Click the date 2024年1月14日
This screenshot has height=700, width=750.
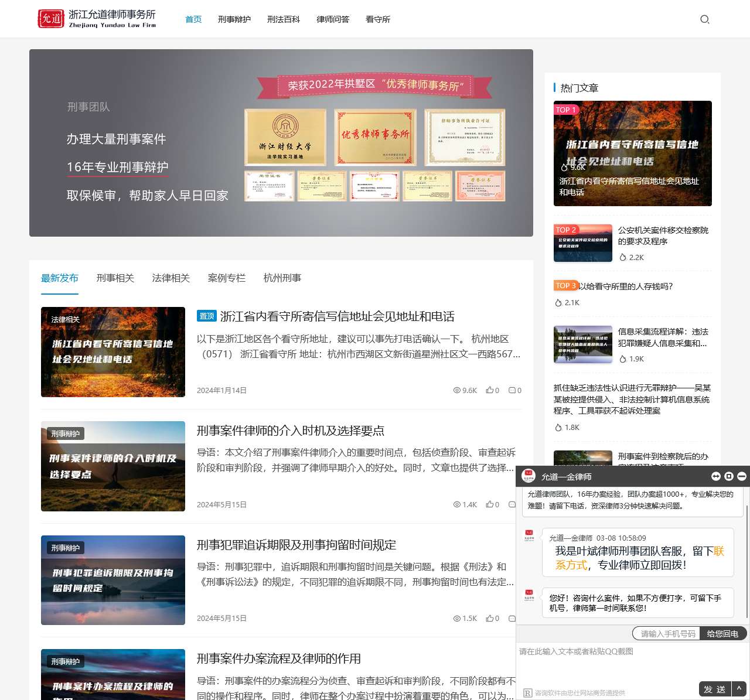point(221,390)
